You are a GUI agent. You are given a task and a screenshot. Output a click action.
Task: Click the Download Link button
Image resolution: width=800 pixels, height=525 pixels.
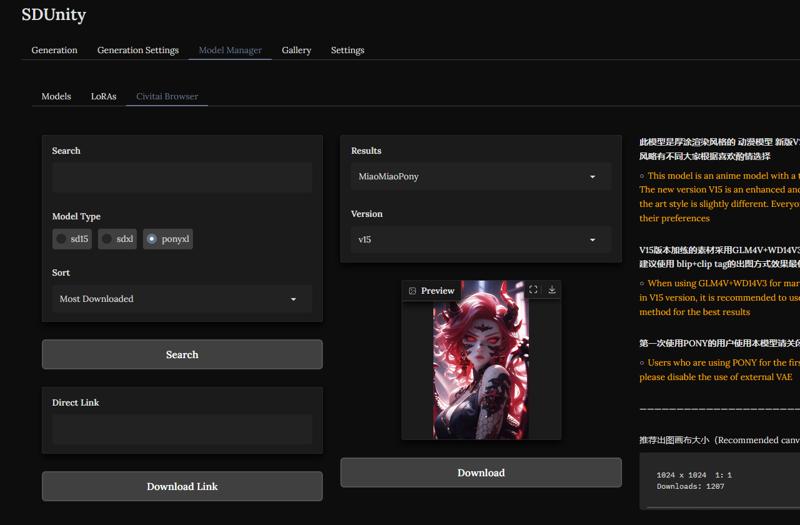[x=182, y=486]
